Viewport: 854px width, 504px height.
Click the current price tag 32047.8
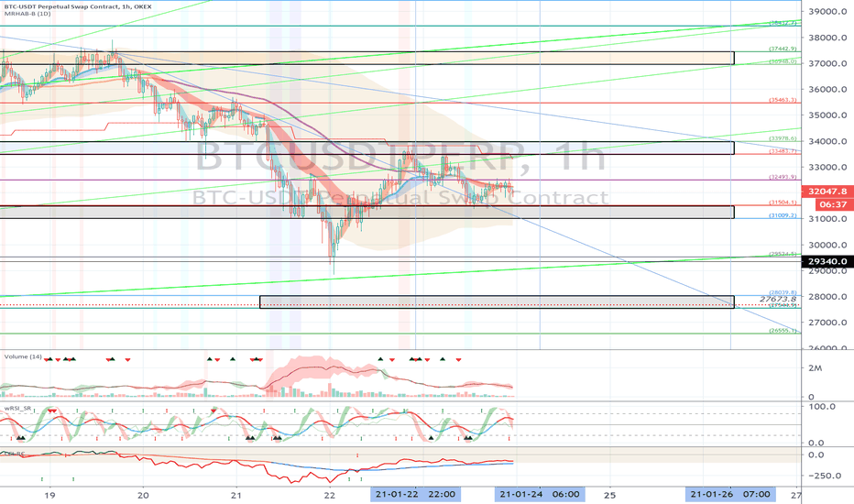[827, 192]
